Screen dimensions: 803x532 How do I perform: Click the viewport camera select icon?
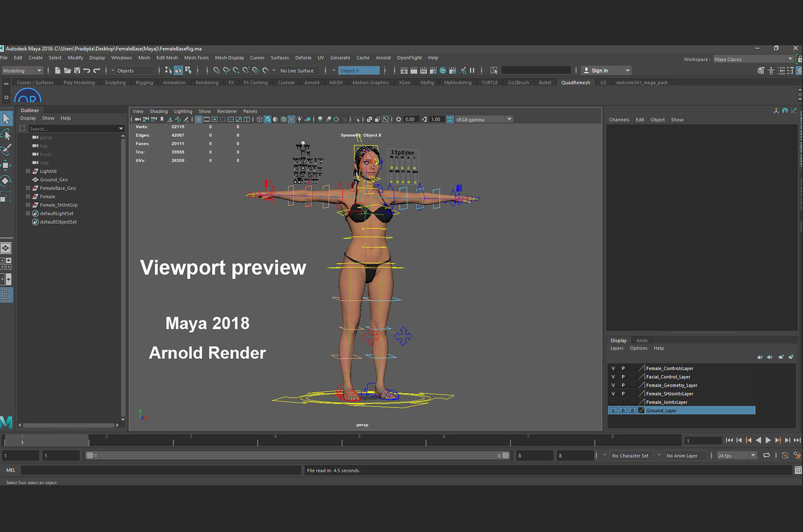[138, 119]
